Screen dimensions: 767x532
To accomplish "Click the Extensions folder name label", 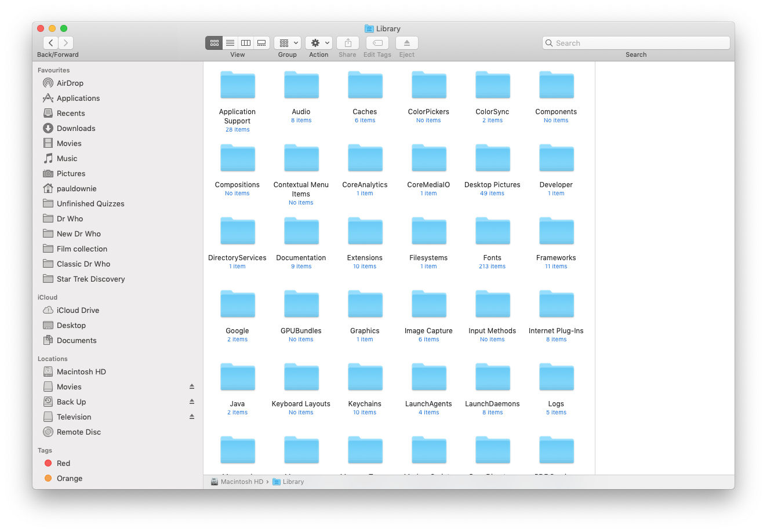I will pos(365,258).
